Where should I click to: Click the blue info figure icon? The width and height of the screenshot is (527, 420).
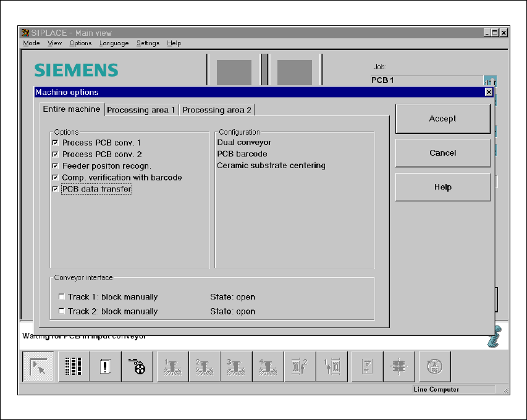point(494,337)
